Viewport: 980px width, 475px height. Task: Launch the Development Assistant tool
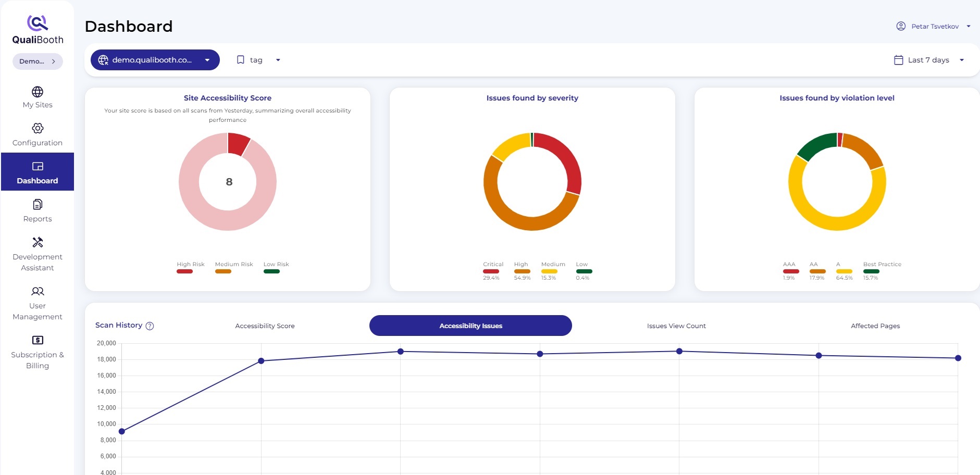coord(37,254)
